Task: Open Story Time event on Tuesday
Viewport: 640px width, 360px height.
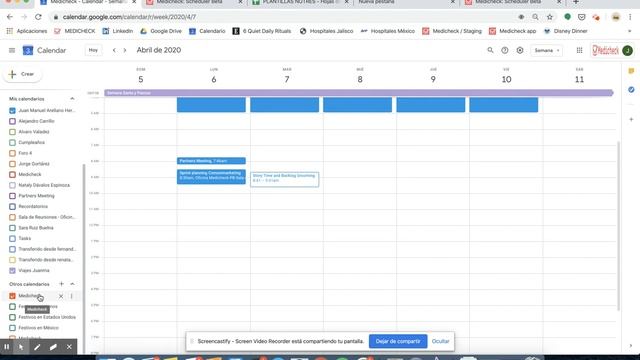Action: click(284, 179)
